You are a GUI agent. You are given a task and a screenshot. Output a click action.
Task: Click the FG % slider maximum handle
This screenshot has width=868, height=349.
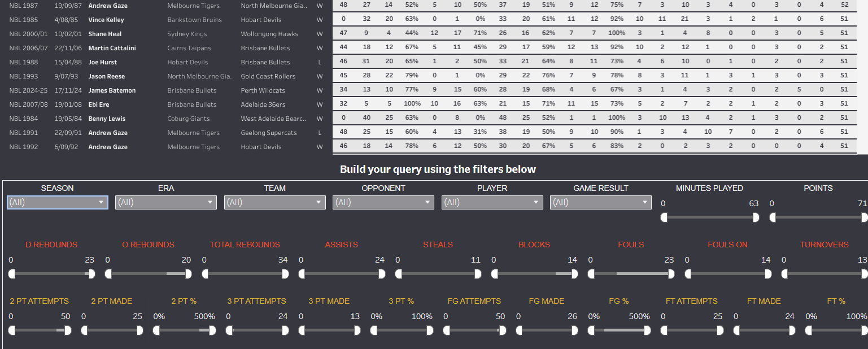[647, 330]
